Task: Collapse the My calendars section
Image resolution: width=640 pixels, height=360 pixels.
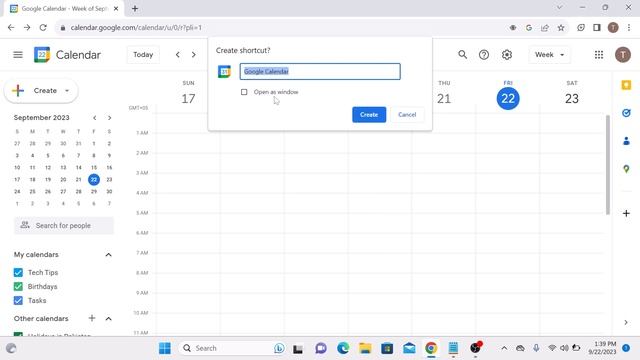Action: click(x=108, y=255)
